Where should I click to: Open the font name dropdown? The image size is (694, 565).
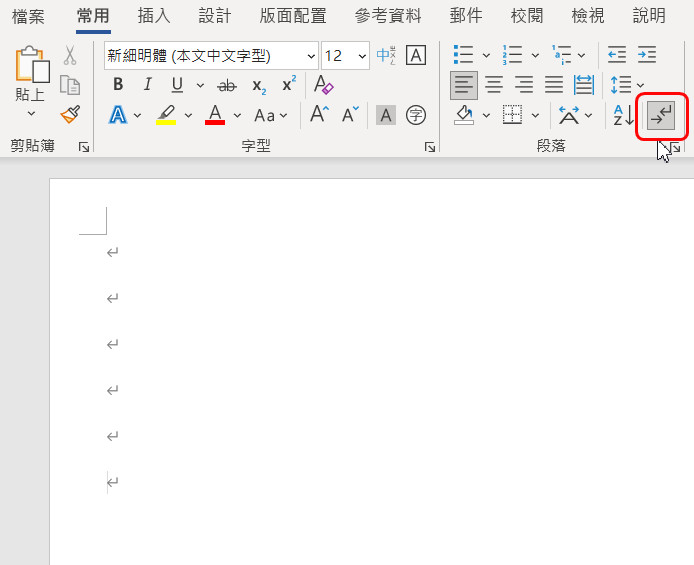310,55
